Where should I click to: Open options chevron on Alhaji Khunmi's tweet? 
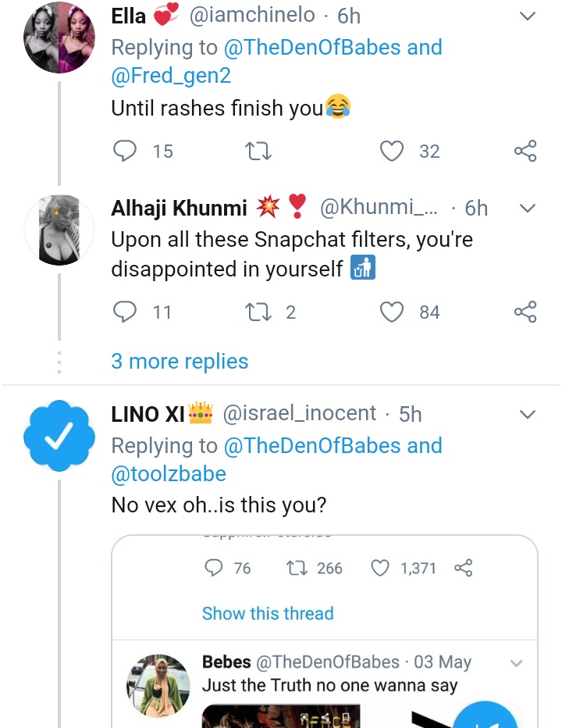point(528,209)
